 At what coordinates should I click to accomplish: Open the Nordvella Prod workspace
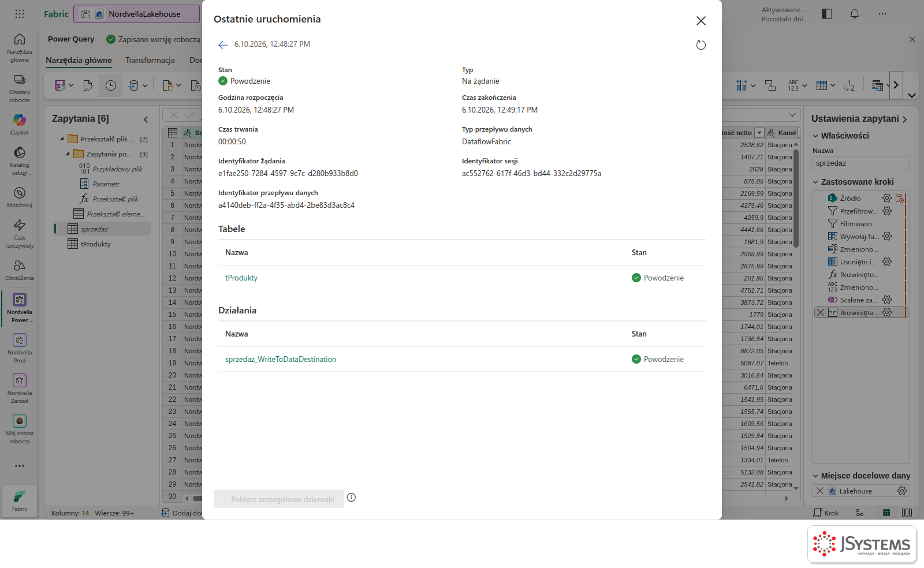[x=20, y=348]
